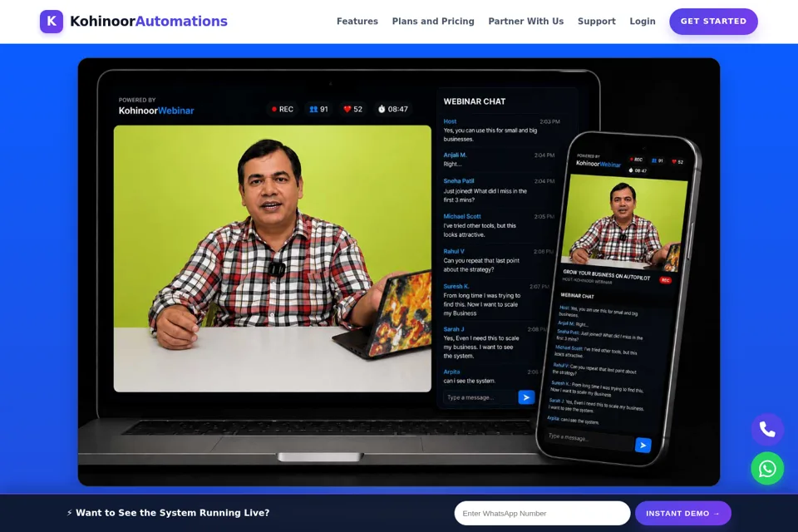
Task: Select Arpita's name in the laptop chat
Action: click(451, 372)
